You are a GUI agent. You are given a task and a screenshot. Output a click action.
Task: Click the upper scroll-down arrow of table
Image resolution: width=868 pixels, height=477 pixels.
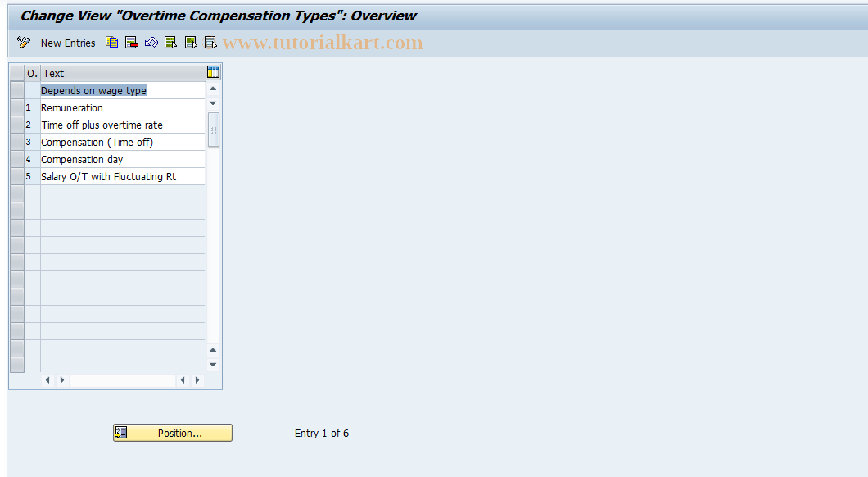pyautogui.click(x=213, y=103)
